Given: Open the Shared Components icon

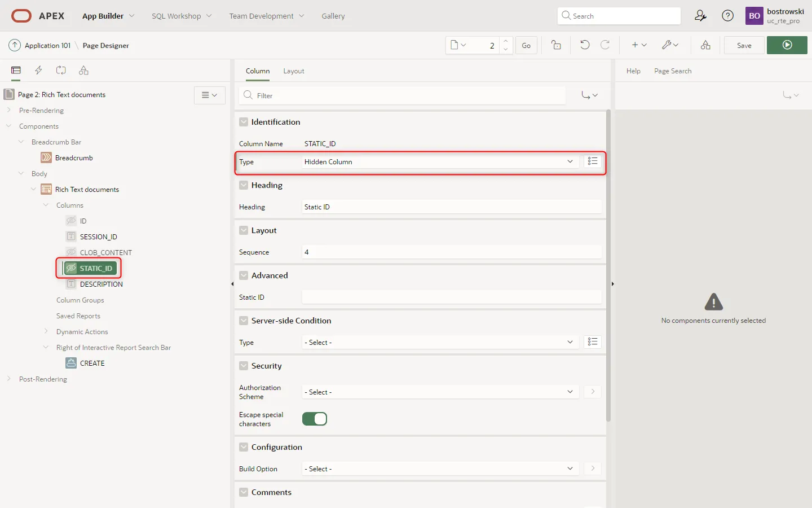Looking at the screenshot, I should (x=705, y=45).
